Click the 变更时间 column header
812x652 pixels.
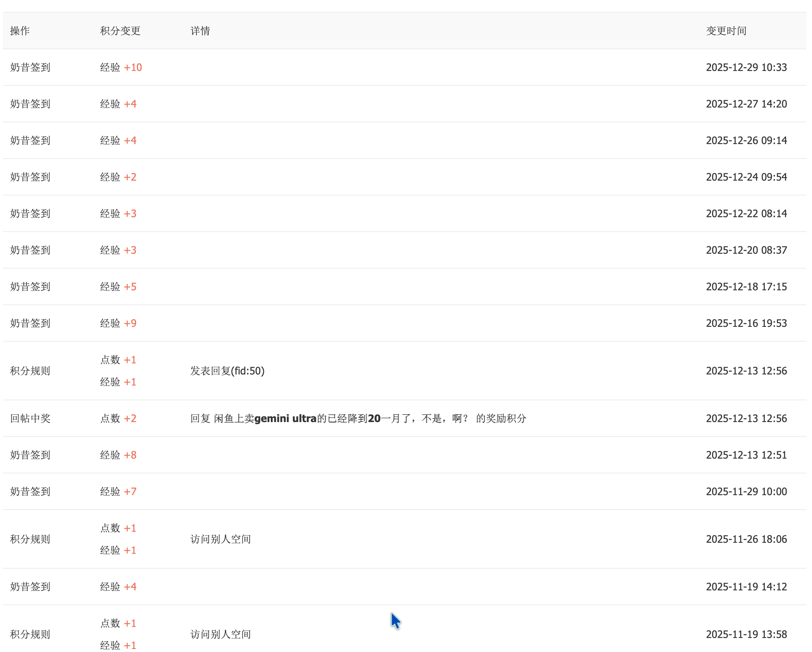point(726,31)
